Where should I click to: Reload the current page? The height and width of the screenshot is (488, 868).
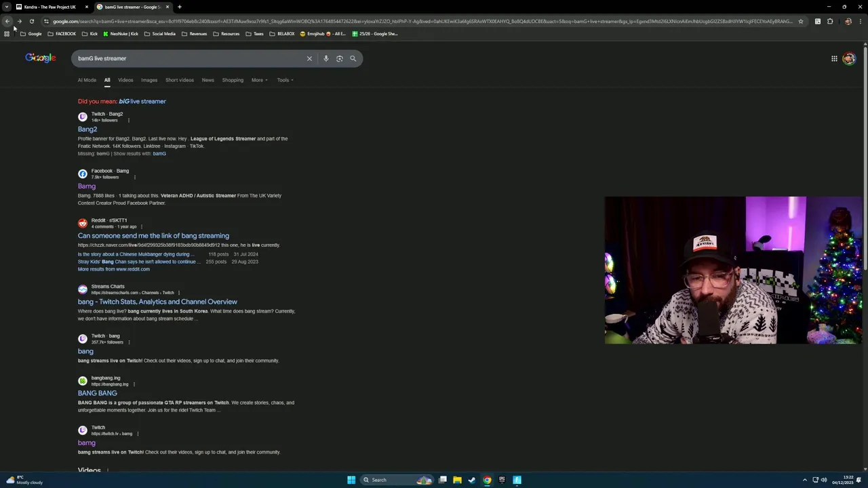32,21
